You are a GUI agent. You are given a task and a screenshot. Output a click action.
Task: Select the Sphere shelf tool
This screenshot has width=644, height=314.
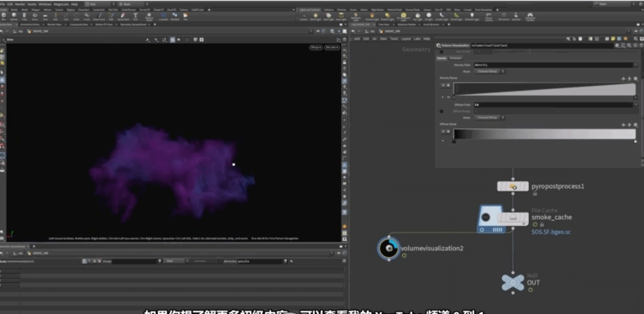coord(14,17)
